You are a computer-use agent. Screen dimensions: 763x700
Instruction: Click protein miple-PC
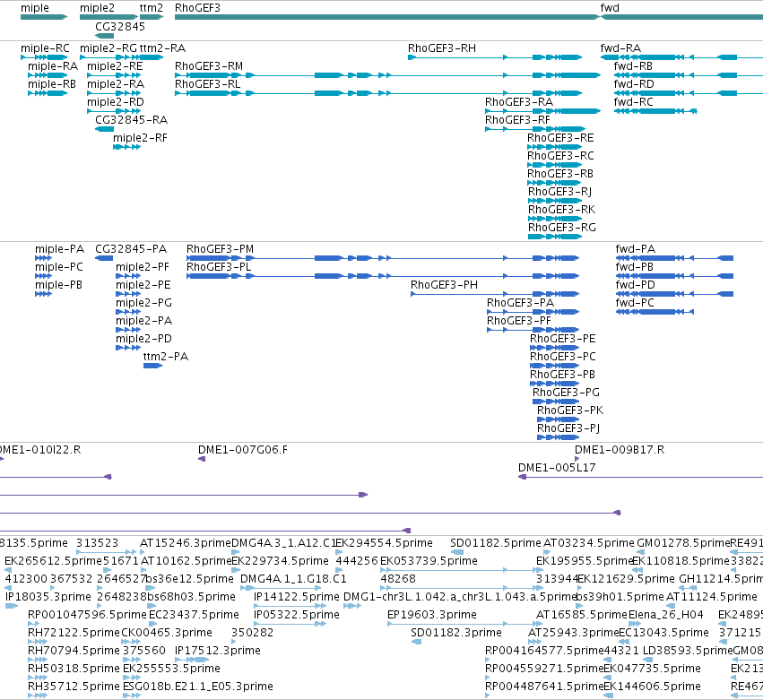point(43,276)
